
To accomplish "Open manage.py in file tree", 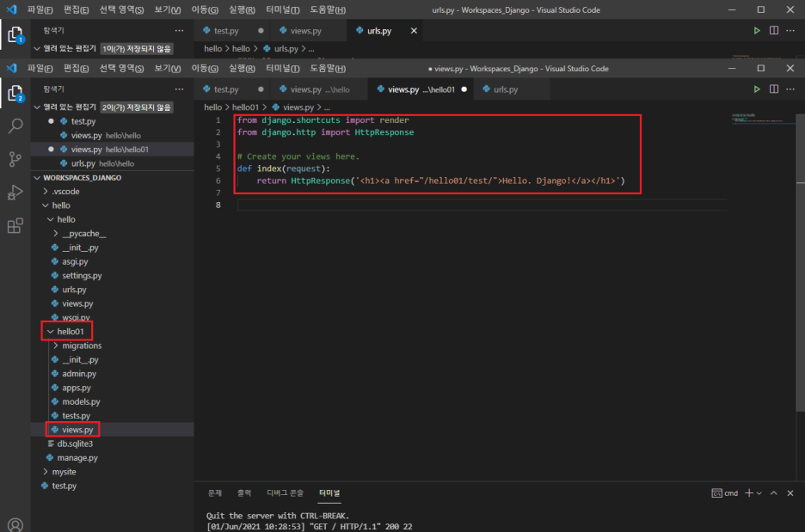I will tap(77, 458).
